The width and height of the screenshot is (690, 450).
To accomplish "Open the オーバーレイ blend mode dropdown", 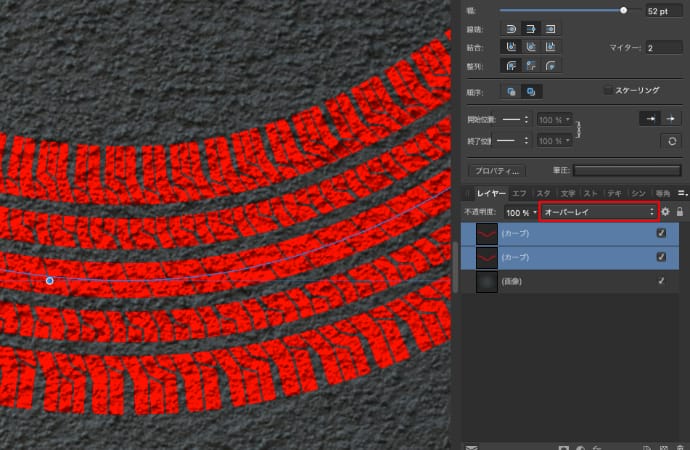I will click(x=598, y=212).
